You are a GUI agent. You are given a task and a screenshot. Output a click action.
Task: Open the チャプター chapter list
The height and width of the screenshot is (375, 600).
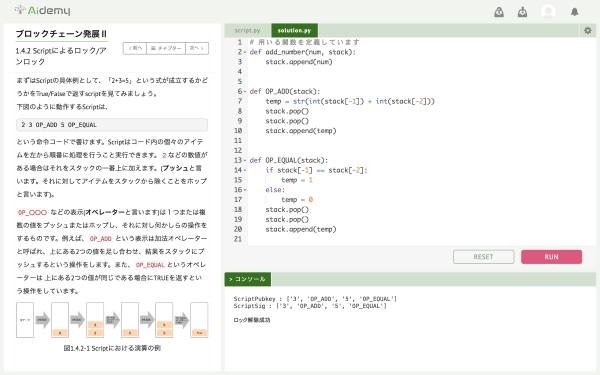click(x=166, y=48)
